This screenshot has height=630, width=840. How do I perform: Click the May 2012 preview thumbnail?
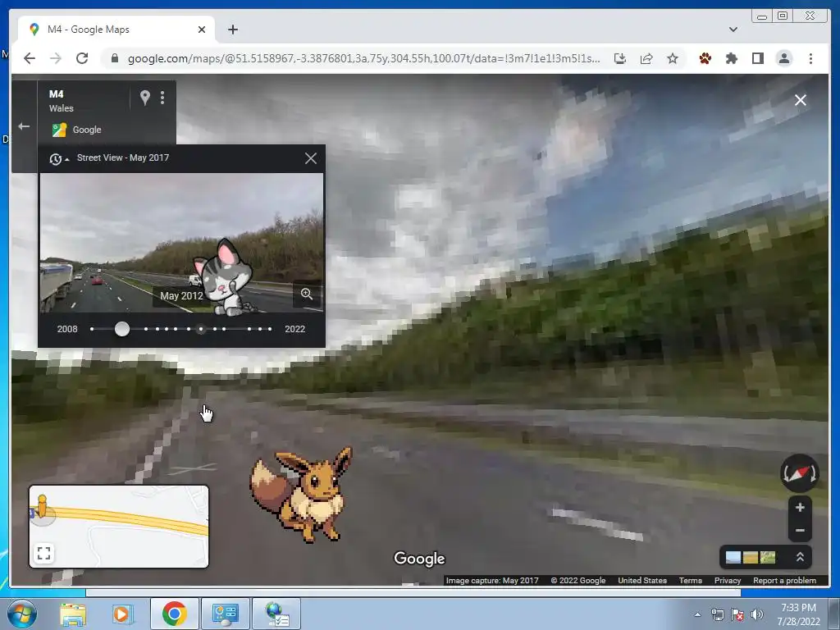click(x=181, y=243)
